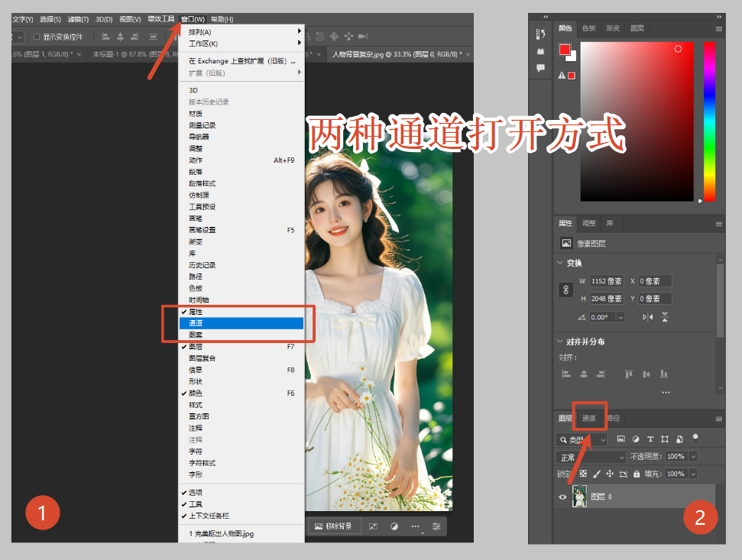Open the taskbar properties sliders icon
Image resolution: width=742 pixels, height=560 pixels.
(436, 526)
